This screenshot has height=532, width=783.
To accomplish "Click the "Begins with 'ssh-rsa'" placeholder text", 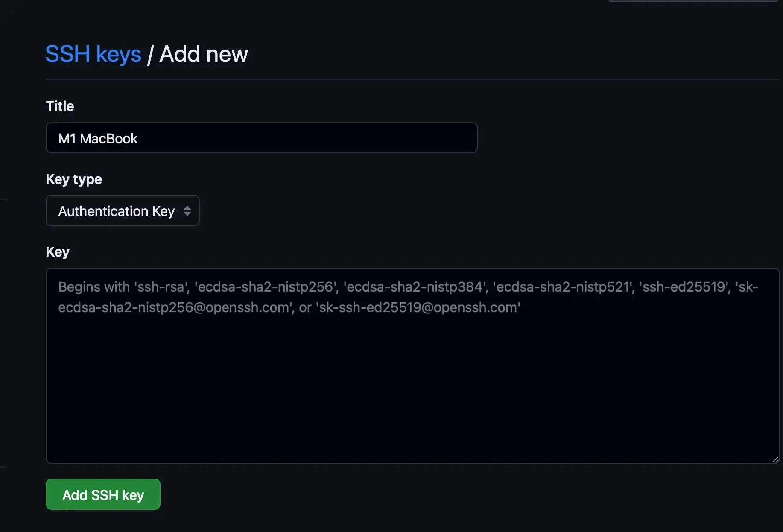I will click(123, 287).
